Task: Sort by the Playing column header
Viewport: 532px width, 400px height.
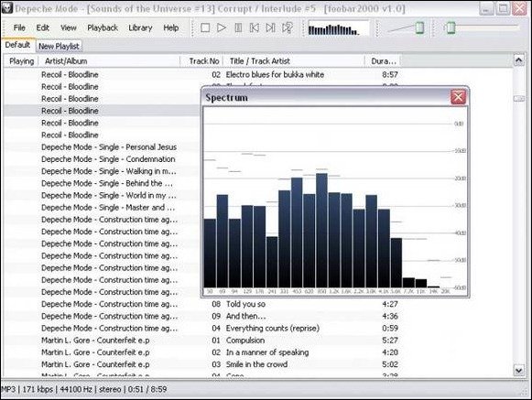Action: (x=21, y=61)
